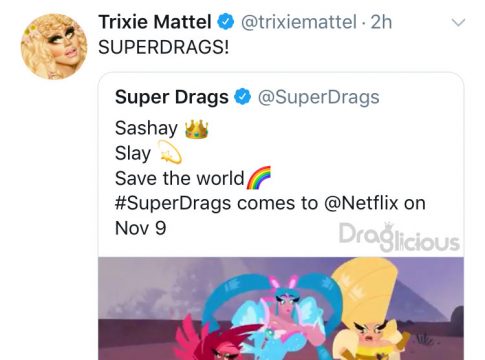Open Trixie Mattel's profile avatar
485x360 pixels.
click(54, 46)
